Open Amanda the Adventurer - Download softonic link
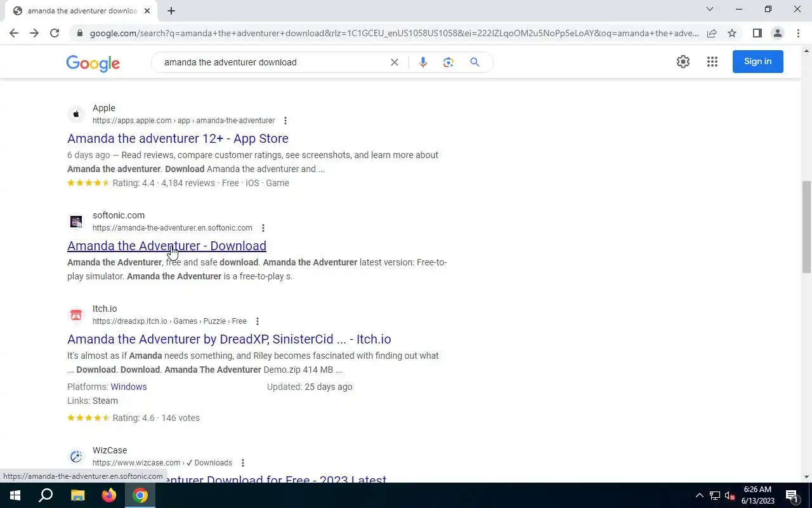Image resolution: width=812 pixels, height=508 pixels. [x=167, y=246]
